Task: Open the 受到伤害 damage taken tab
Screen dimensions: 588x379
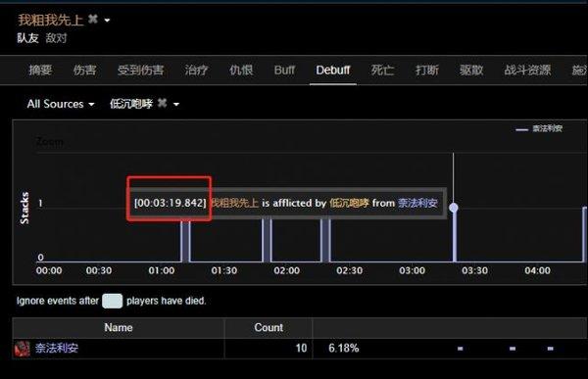Action: [x=140, y=71]
